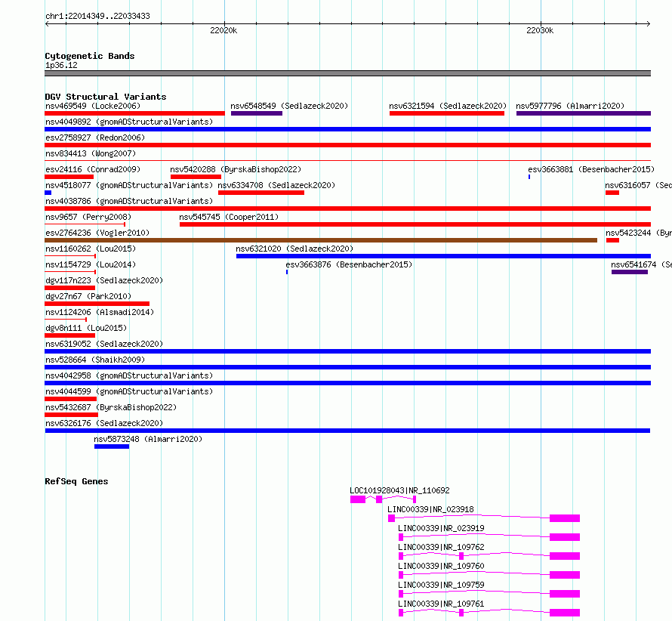The width and height of the screenshot is (672, 621).
Task: Select the nsv528664 (Shaikh2009) label
Action: (95, 360)
